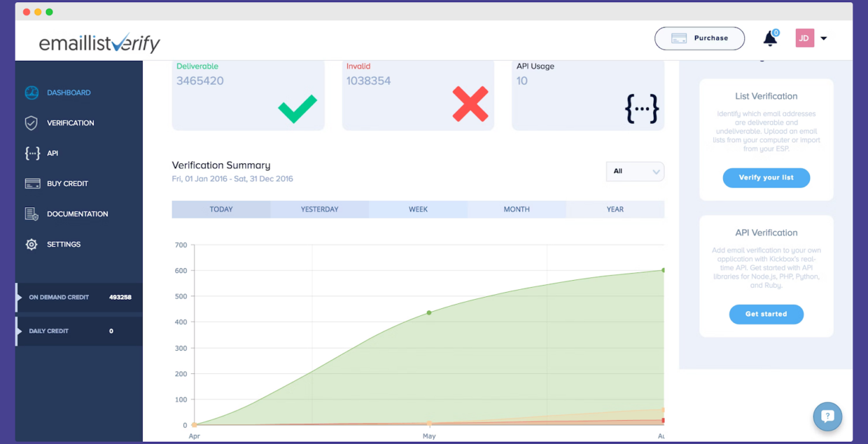Open the All filter dropdown
Image resolution: width=868 pixels, height=444 pixels.
click(x=635, y=172)
